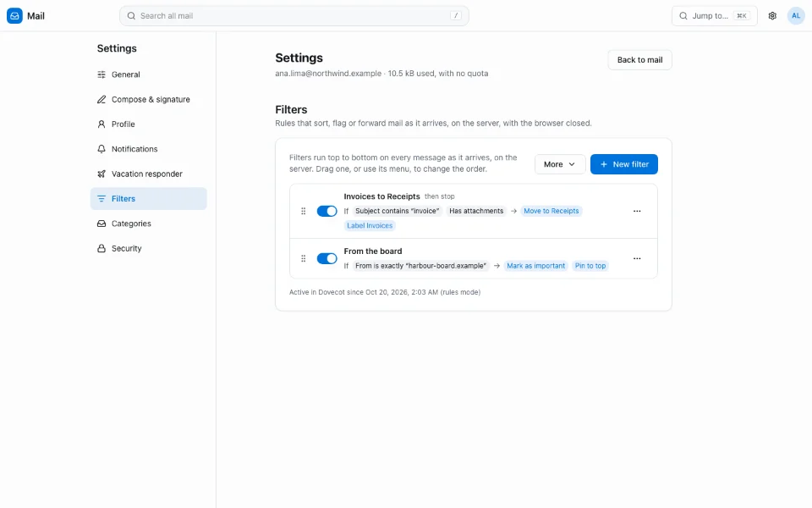
Task: Open the Jump to command box
Action: point(715,16)
